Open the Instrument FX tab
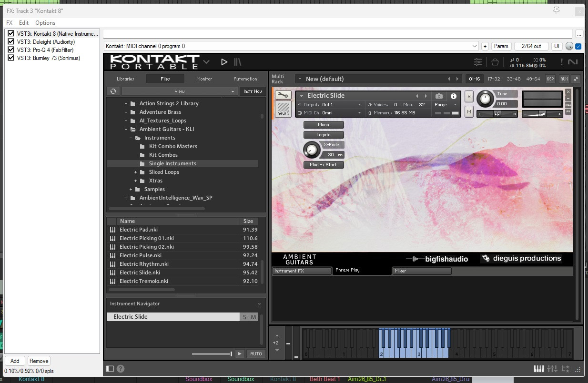 pyautogui.click(x=302, y=271)
